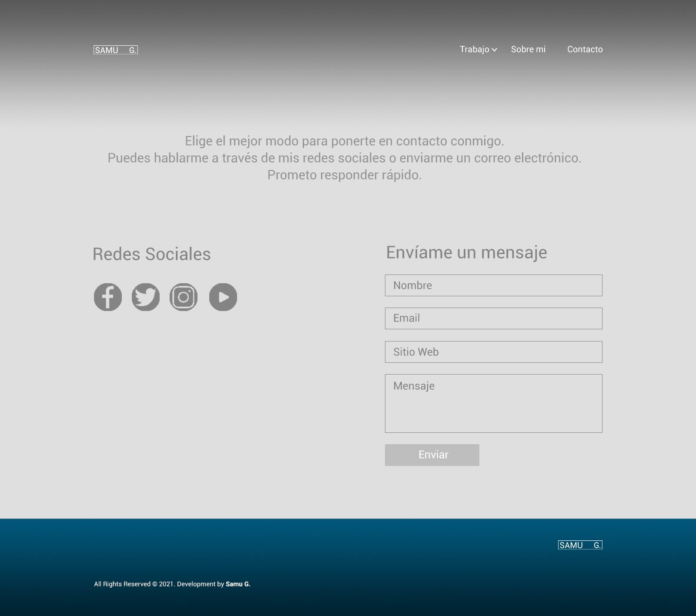Open the Instagram camera icon
This screenshot has width=696, height=616.
[x=184, y=297]
